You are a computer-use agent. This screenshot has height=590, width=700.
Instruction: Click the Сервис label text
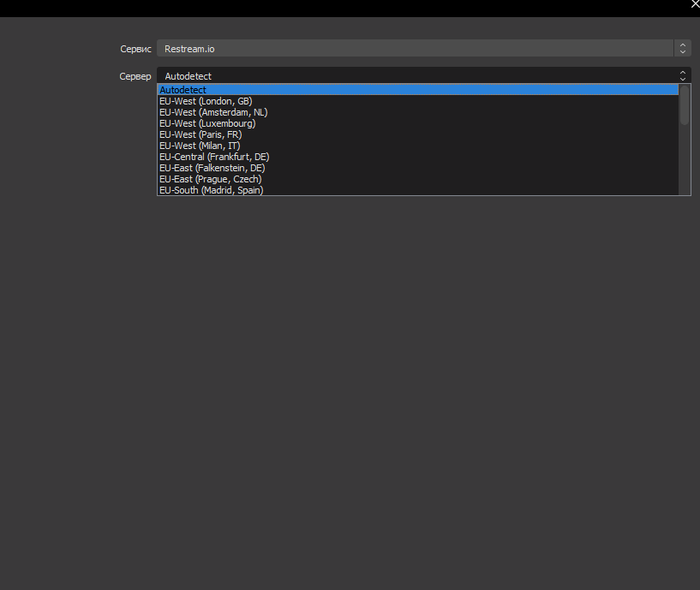tap(135, 49)
